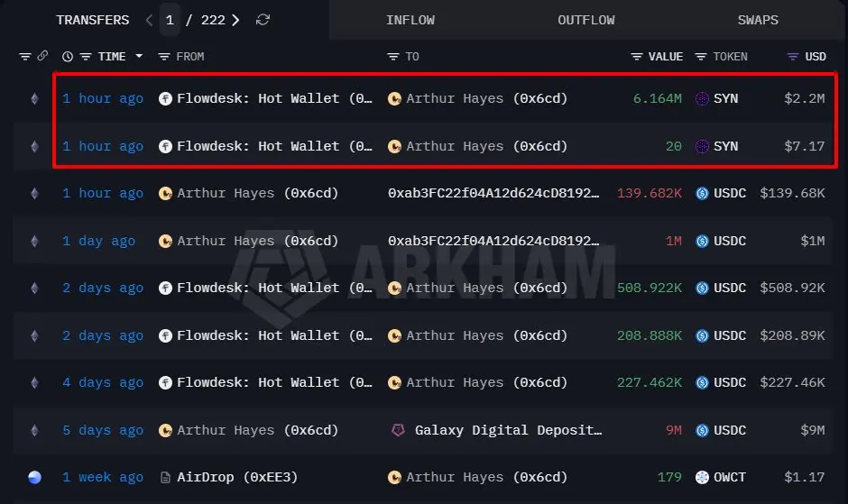Click the 227.462K value cell
848x504 pixels.
(650, 382)
